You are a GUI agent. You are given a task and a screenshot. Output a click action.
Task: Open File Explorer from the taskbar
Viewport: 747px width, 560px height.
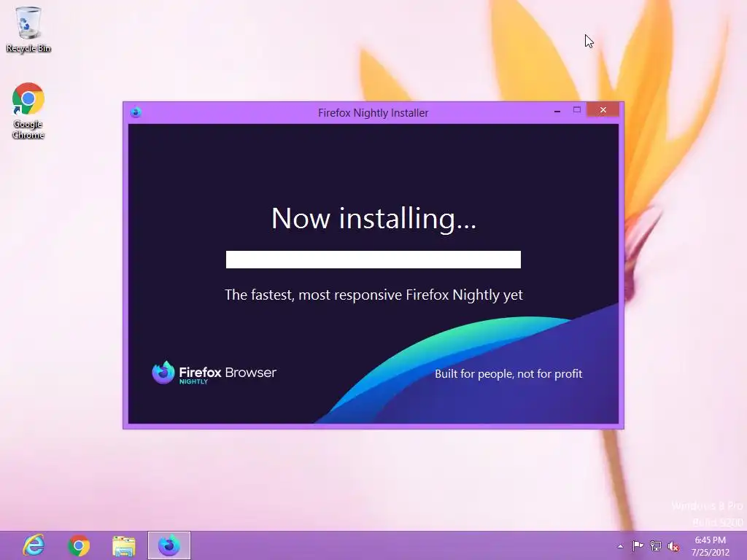[123, 545]
